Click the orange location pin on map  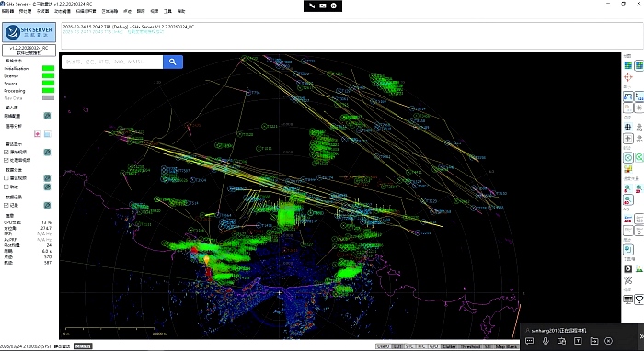206,259
